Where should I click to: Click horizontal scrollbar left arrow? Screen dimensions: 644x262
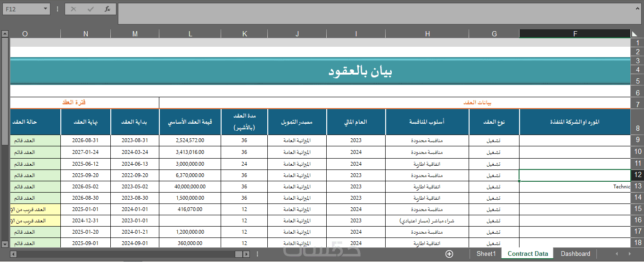(13, 254)
